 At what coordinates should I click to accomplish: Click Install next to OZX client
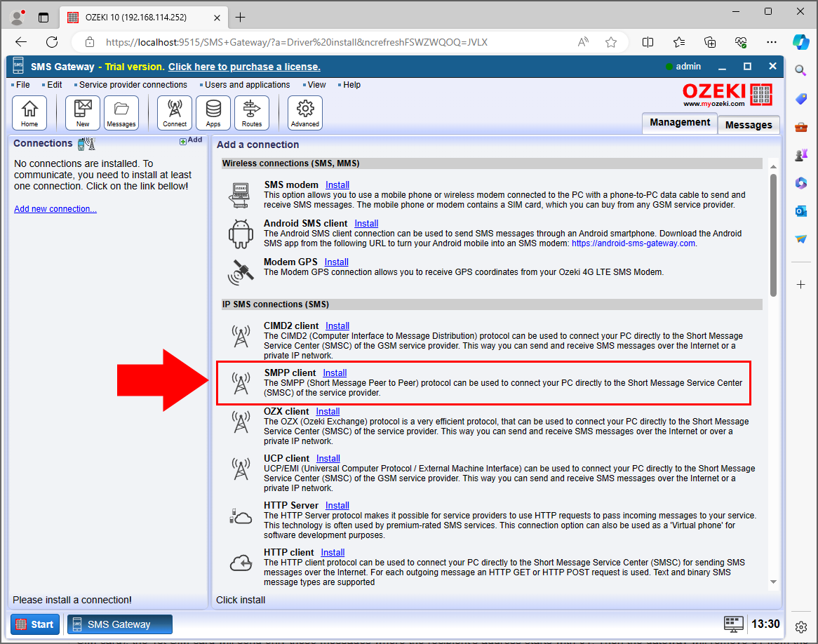coord(328,411)
